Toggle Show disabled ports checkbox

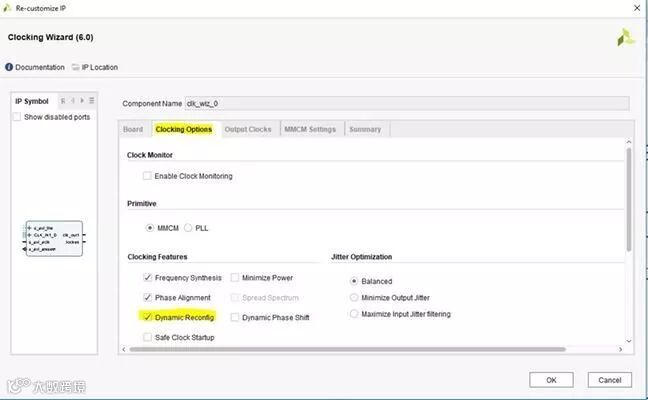tap(17, 117)
